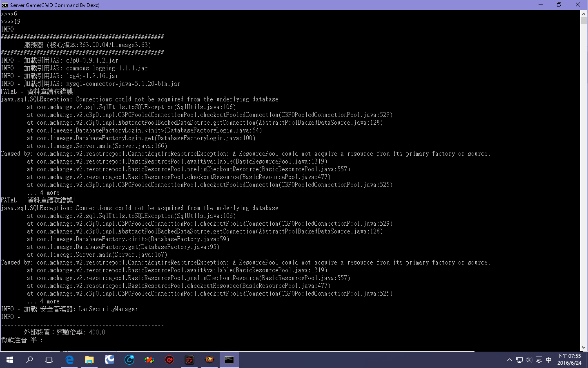588x368 pixels.
Task: Click the vertical scrollbar thumb
Action: [584, 21]
